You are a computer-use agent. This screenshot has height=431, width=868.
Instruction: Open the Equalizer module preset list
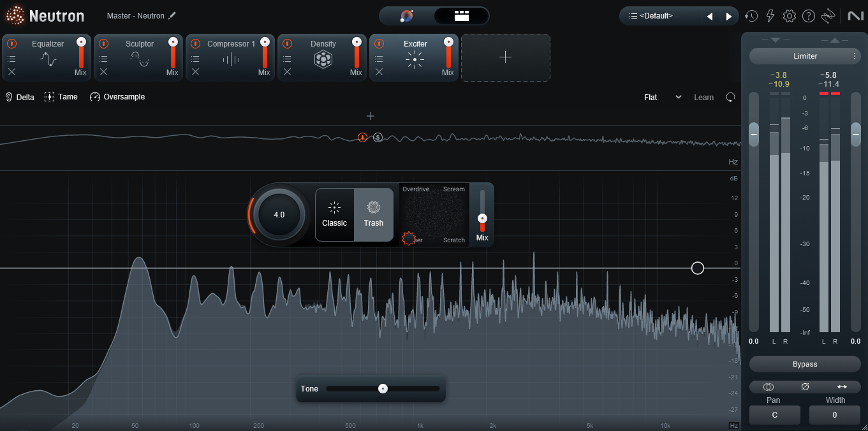pyautogui.click(x=11, y=59)
